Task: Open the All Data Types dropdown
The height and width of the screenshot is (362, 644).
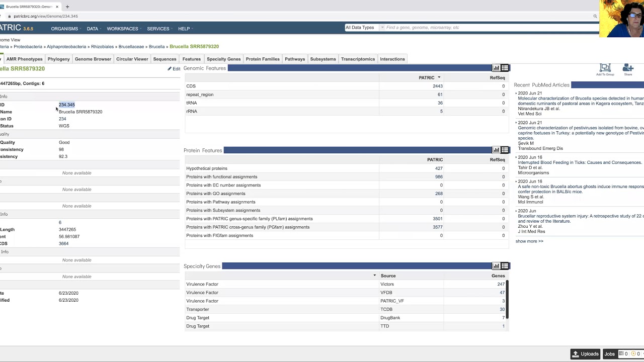Action: pos(364,28)
